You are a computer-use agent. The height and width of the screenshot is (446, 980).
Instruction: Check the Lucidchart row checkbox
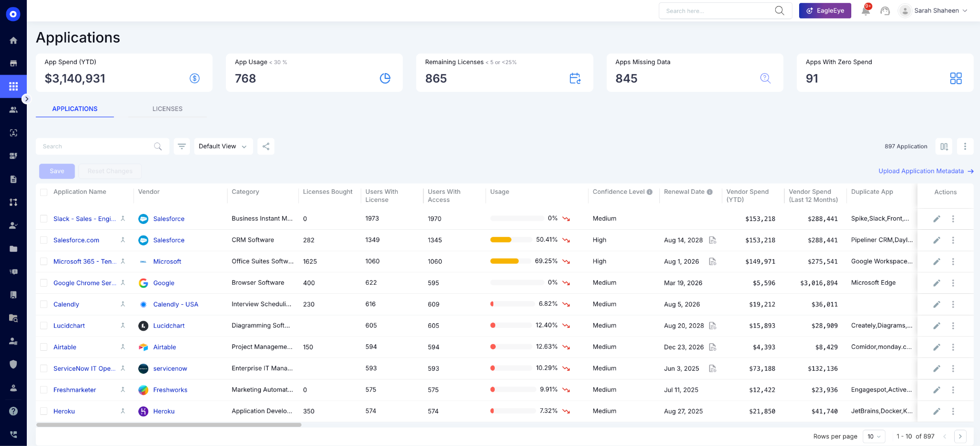(x=44, y=326)
